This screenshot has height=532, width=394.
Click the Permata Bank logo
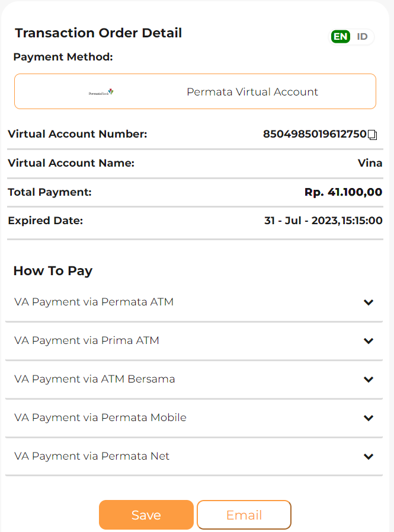101,92
